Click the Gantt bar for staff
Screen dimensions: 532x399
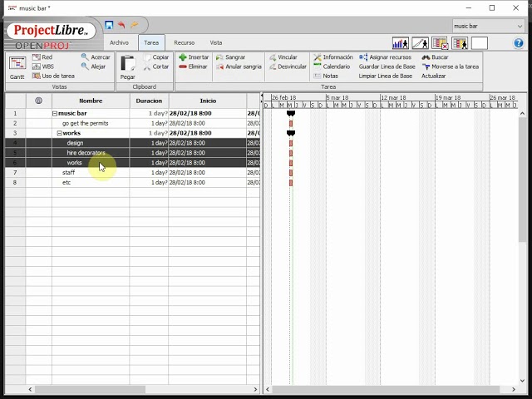pyautogui.click(x=291, y=173)
